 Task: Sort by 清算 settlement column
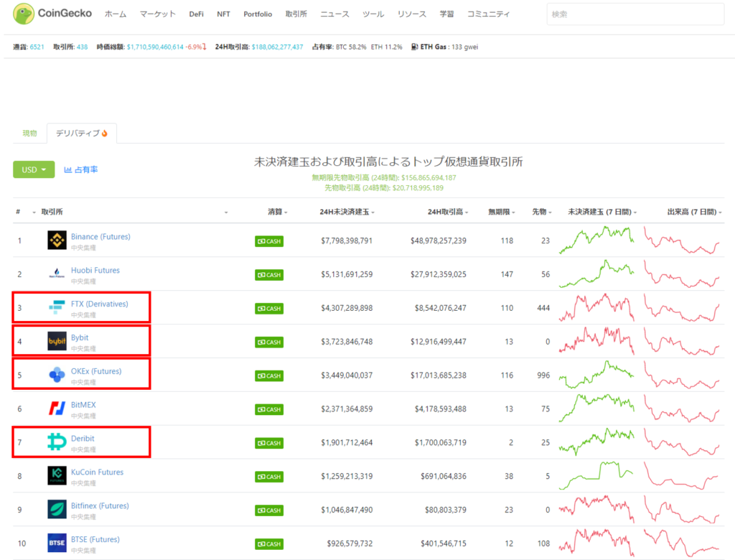point(278,212)
